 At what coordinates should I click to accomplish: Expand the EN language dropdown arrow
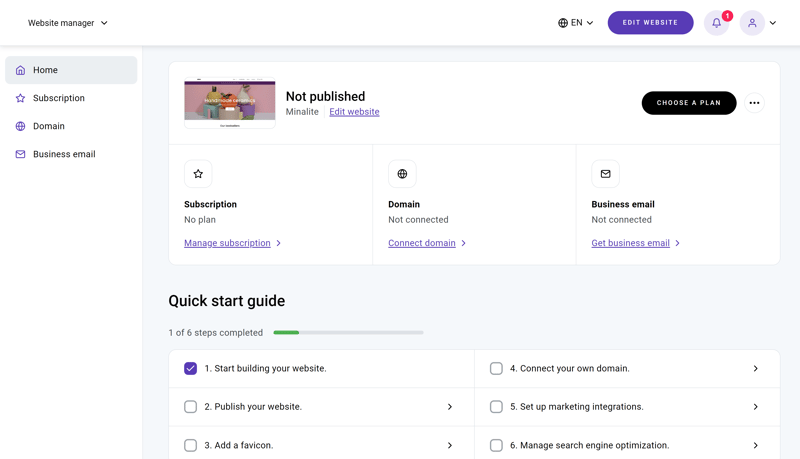coord(590,23)
